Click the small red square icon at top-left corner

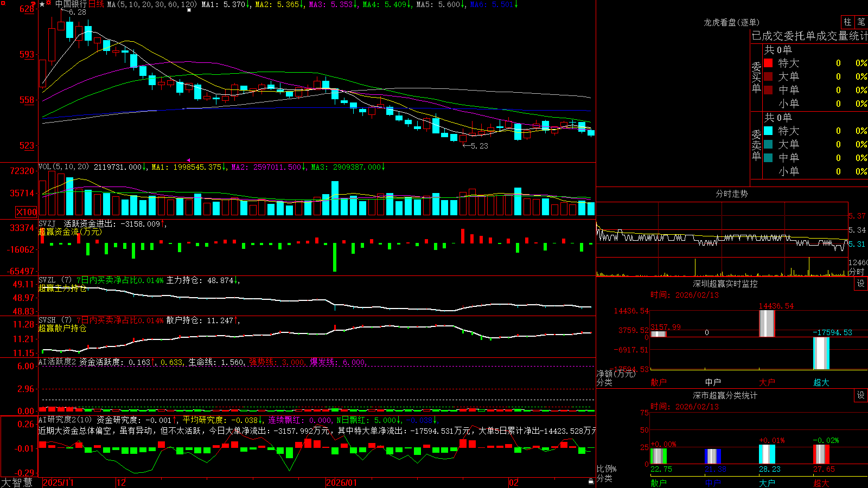tap(3, 3)
